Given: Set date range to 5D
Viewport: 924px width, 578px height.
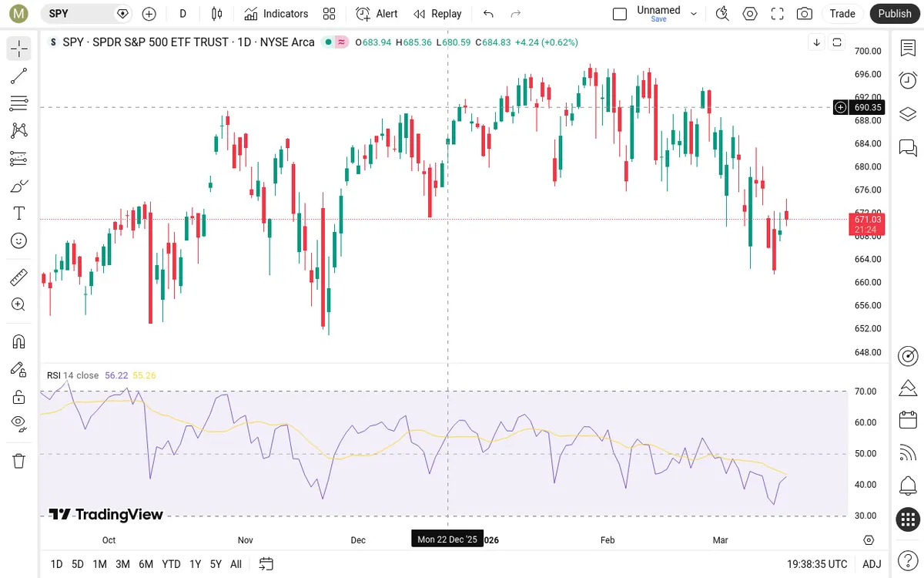Looking at the screenshot, I should 78,564.
